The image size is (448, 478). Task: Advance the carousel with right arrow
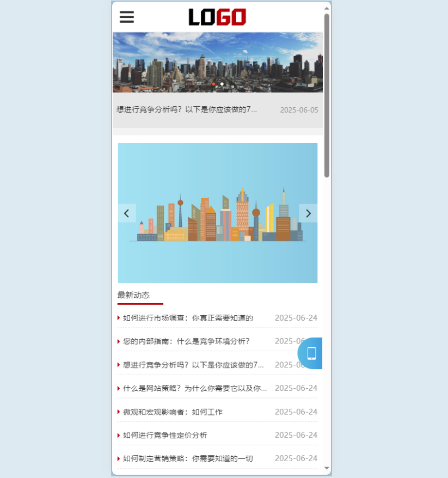(308, 213)
